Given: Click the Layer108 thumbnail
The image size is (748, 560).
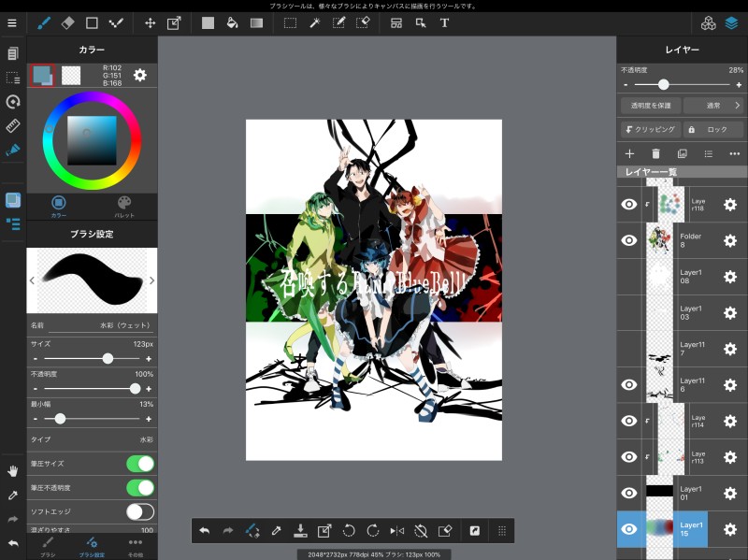Looking at the screenshot, I should pyautogui.click(x=659, y=277).
